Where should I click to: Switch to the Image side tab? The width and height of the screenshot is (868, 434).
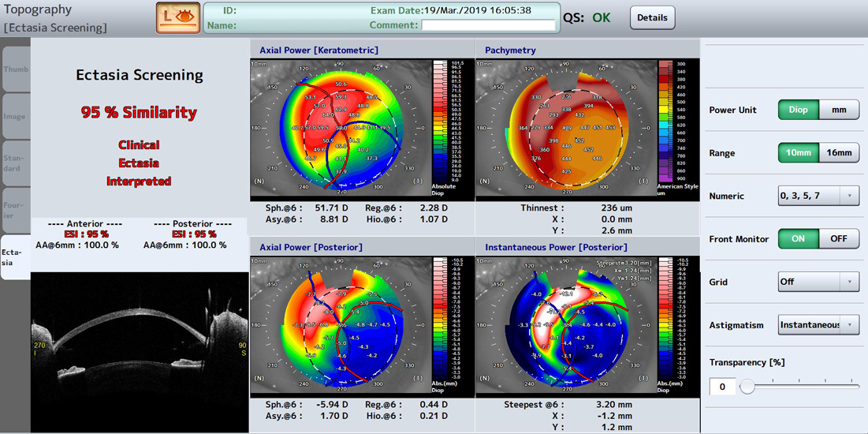pyautogui.click(x=15, y=117)
